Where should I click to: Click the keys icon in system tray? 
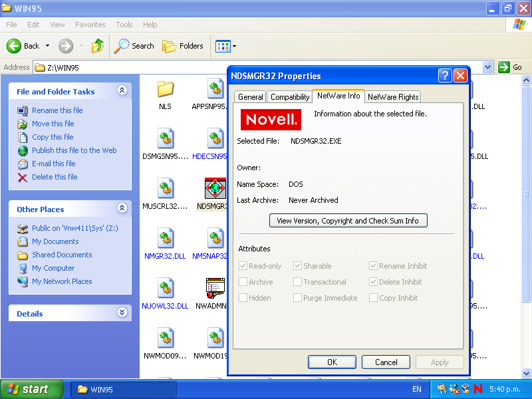click(x=442, y=389)
